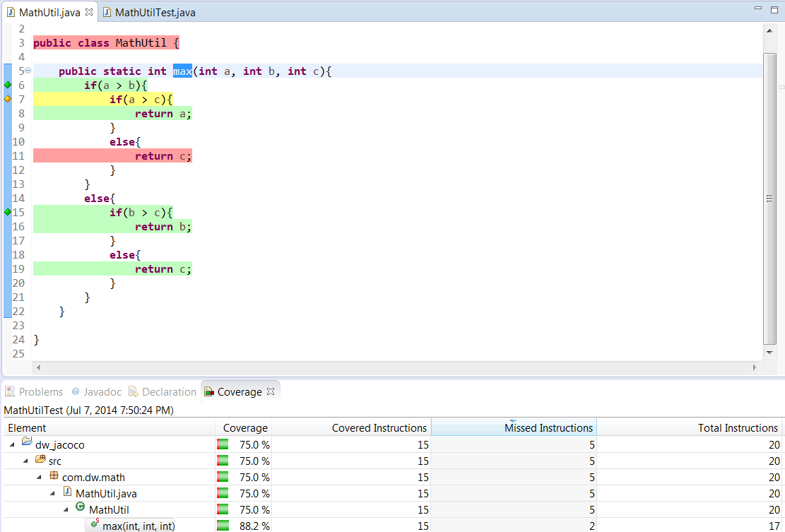The height and width of the screenshot is (532, 785).
Task: Click the coverage bar for dw_jacoco row
Action: (x=223, y=444)
